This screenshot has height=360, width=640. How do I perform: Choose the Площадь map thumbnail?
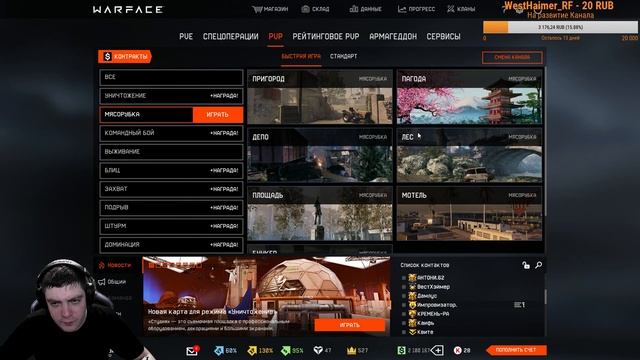point(320,213)
